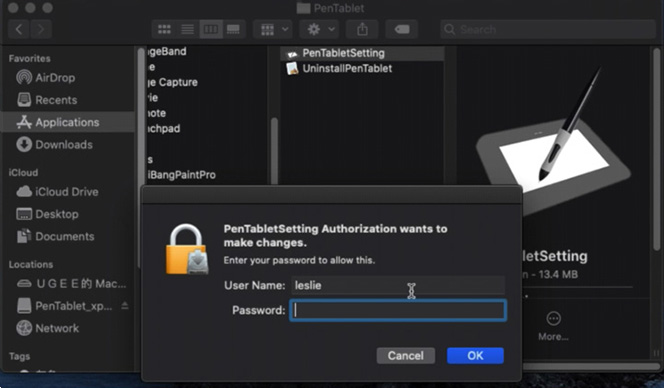The height and width of the screenshot is (388, 664).
Task: Select Applications in the sidebar
Action: coord(68,122)
